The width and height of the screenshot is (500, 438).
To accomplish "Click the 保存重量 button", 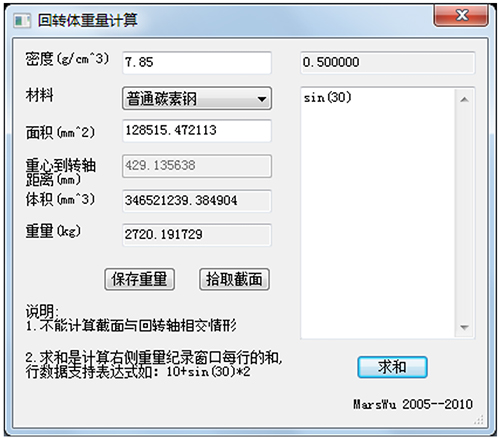I will [x=139, y=279].
